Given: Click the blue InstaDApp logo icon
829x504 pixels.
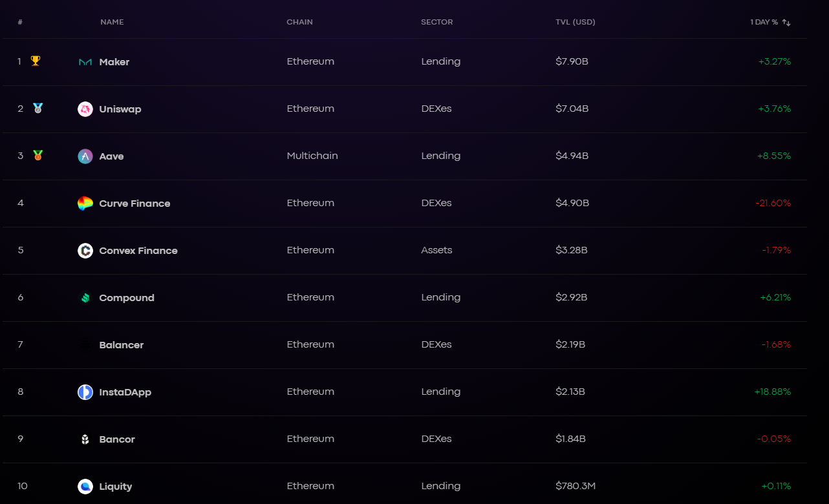Looking at the screenshot, I should click(x=85, y=392).
